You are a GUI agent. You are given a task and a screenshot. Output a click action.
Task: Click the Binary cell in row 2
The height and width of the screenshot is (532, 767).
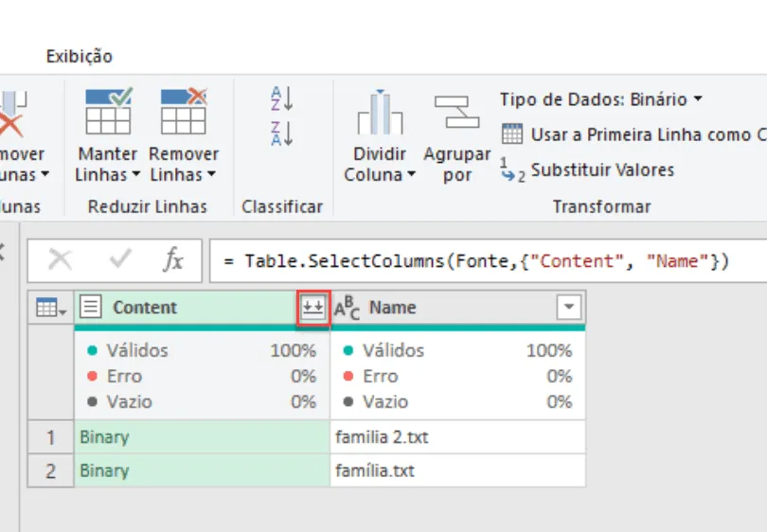pyautogui.click(x=202, y=470)
